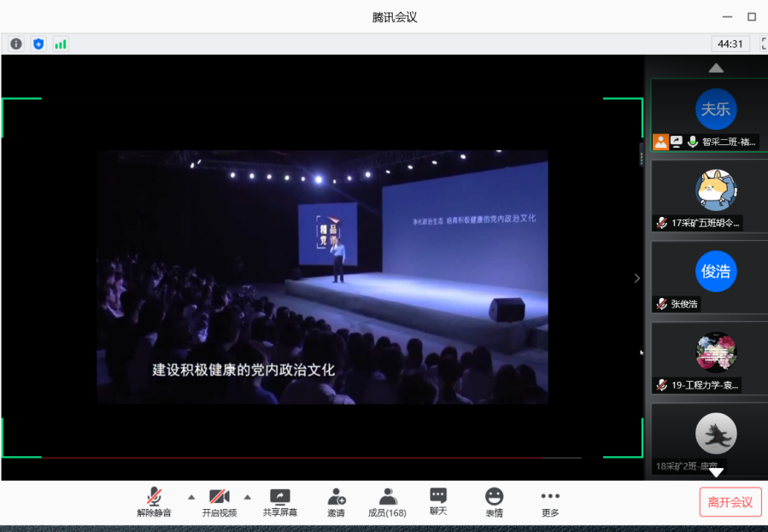
Task: Toggle fullscreen icon beside the timer
Action: pos(763,44)
